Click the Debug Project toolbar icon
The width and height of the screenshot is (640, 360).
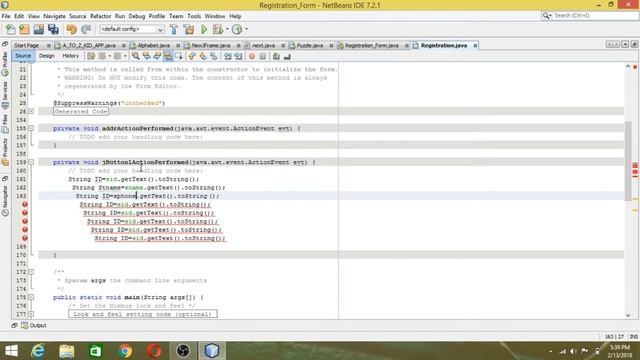point(218,29)
